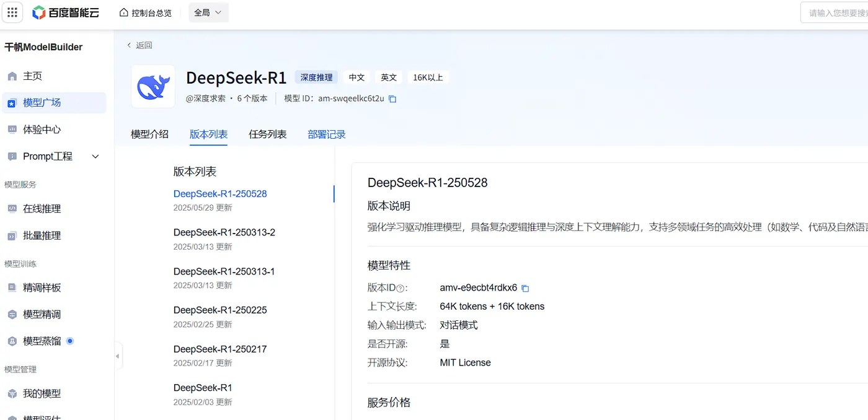
Task: Click the 英文 language tag
Action: pos(389,77)
